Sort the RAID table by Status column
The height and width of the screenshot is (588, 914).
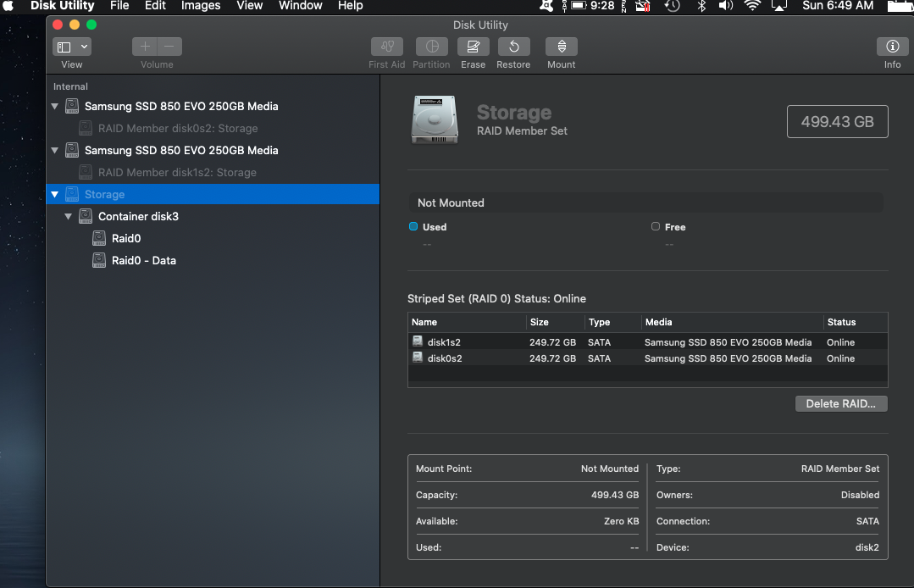coord(855,322)
